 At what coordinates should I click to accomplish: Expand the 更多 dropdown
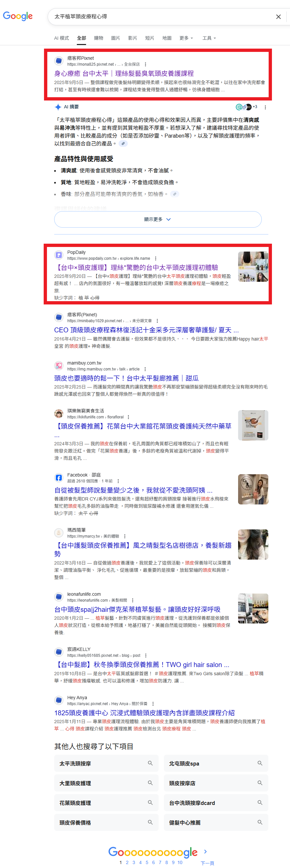coord(186,38)
